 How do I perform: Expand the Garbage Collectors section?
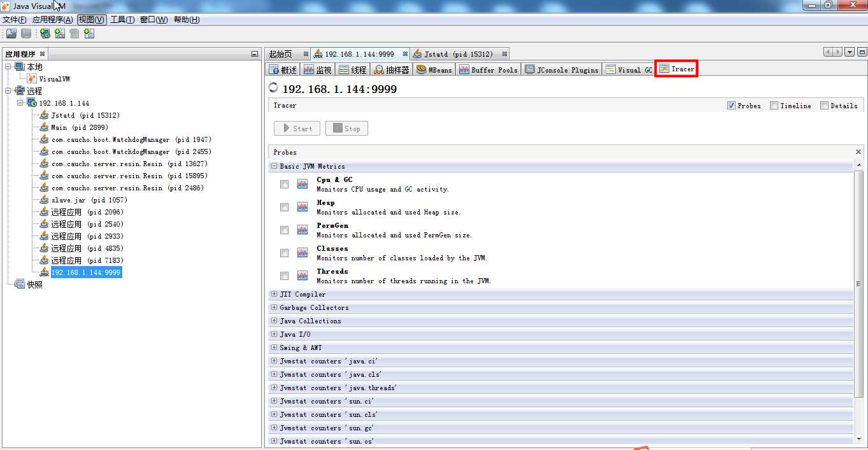click(x=274, y=307)
